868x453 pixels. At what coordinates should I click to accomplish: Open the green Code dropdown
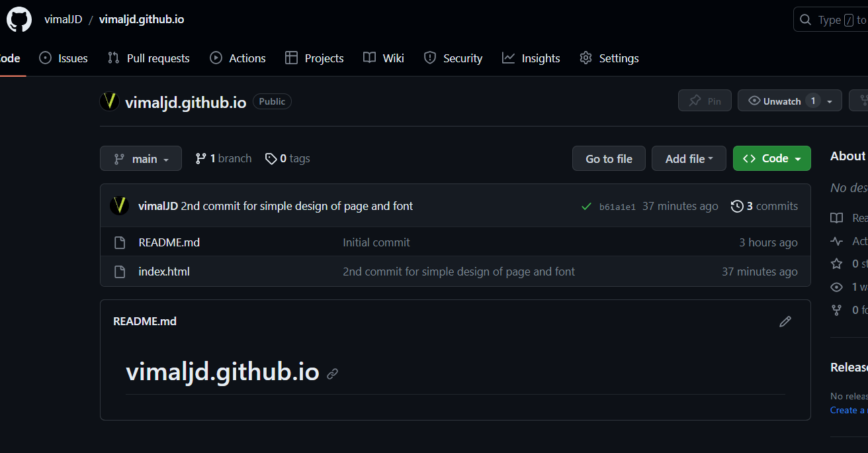pos(771,158)
